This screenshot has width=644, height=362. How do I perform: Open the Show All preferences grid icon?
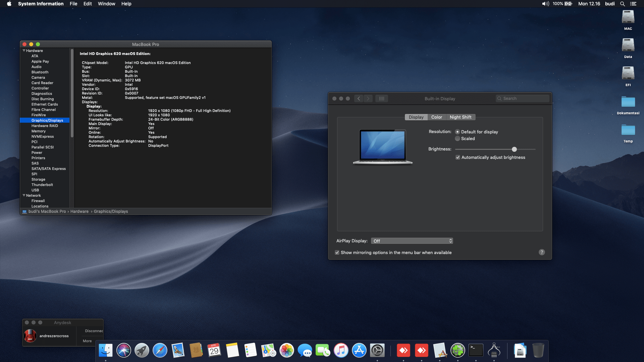tap(382, 98)
